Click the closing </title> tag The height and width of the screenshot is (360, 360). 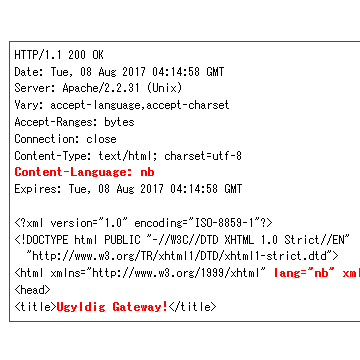pyautogui.click(x=192, y=307)
